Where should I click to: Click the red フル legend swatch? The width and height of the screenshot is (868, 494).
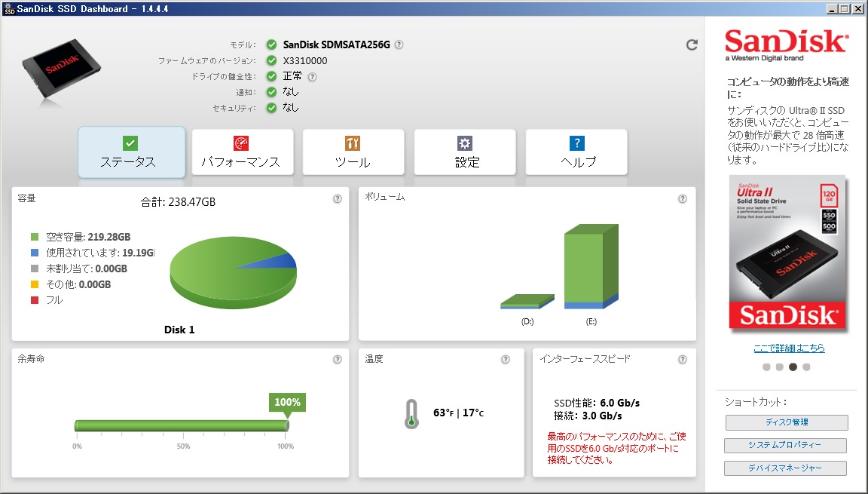click(35, 300)
